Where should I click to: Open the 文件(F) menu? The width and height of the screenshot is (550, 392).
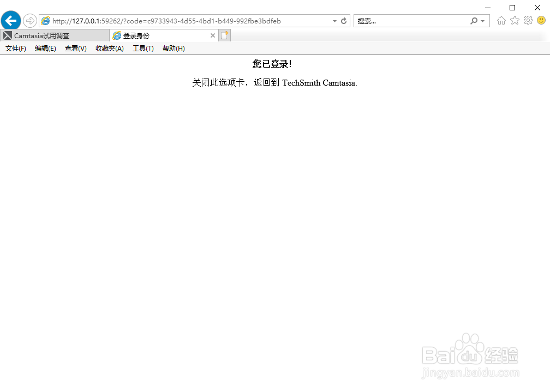point(16,49)
